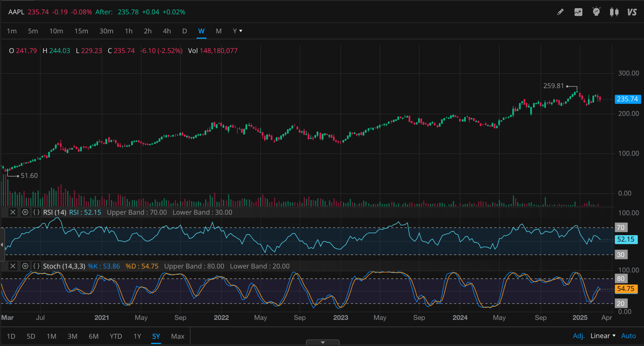Open the Linear scale dropdown

point(603,336)
